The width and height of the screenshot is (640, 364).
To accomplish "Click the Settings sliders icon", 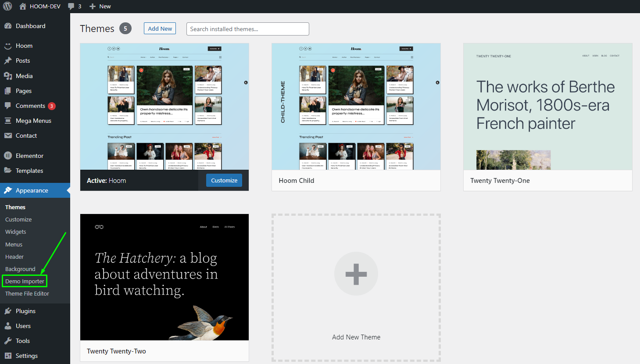I will click(x=8, y=356).
